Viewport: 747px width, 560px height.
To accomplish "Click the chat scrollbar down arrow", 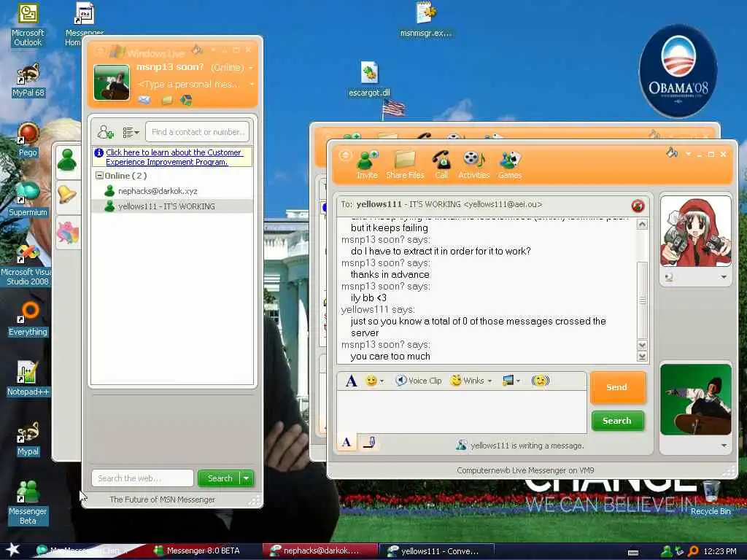I will [x=642, y=345].
